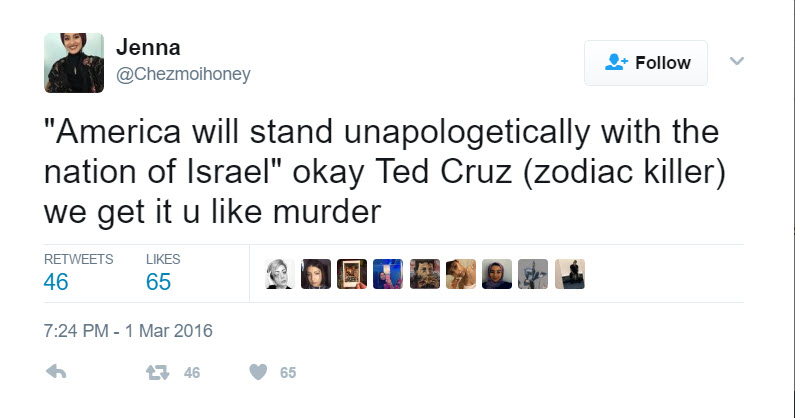Open the second liker avatar, dark-haired woman
This screenshot has height=418, width=795.
[316, 274]
